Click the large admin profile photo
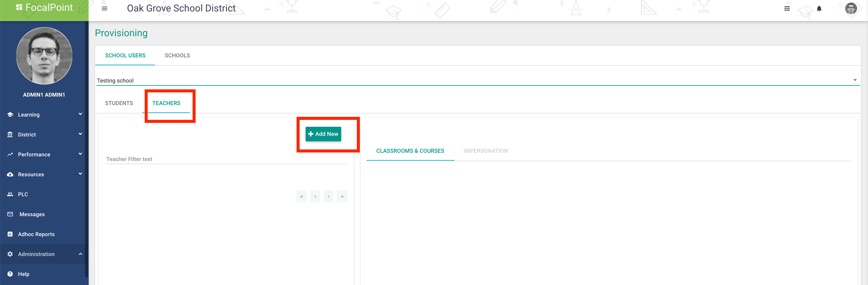The width and height of the screenshot is (868, 285). [44, 56]
